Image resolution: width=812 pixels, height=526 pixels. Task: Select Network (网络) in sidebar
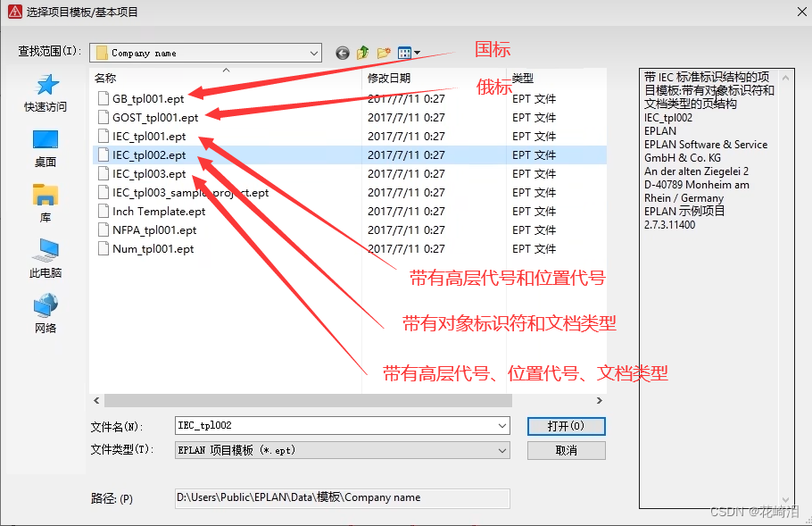coord(46,314)
